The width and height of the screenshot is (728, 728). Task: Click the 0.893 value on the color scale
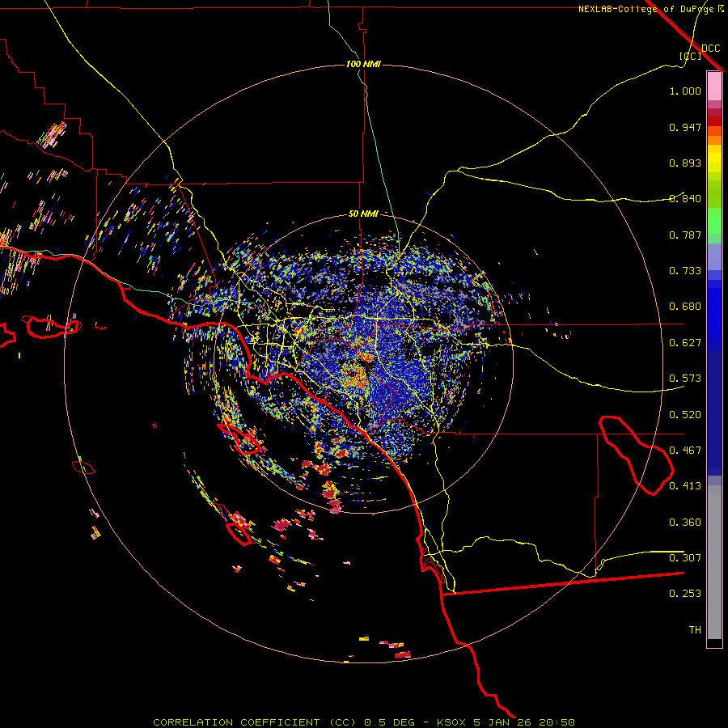click(685, 163)
